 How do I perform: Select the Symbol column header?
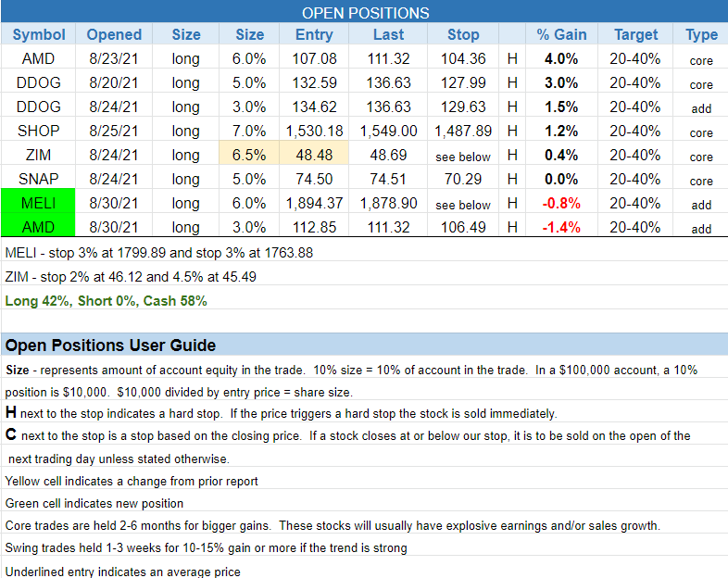click(39, 34)
